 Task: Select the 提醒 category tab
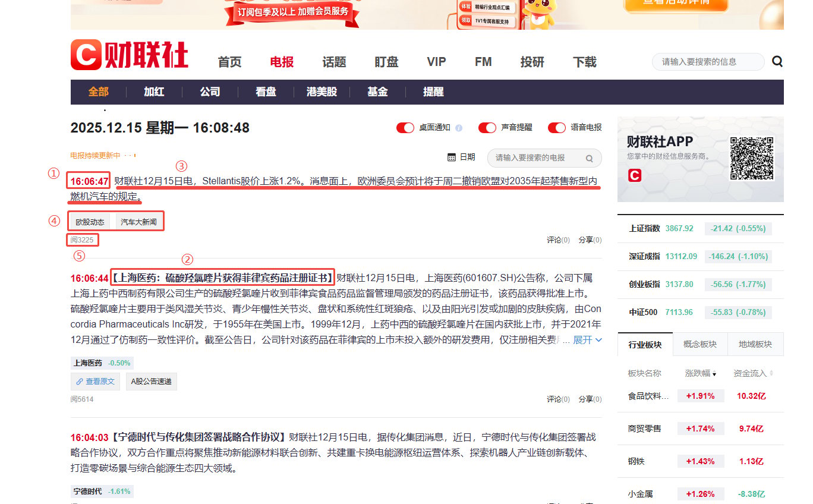point(433,92)
